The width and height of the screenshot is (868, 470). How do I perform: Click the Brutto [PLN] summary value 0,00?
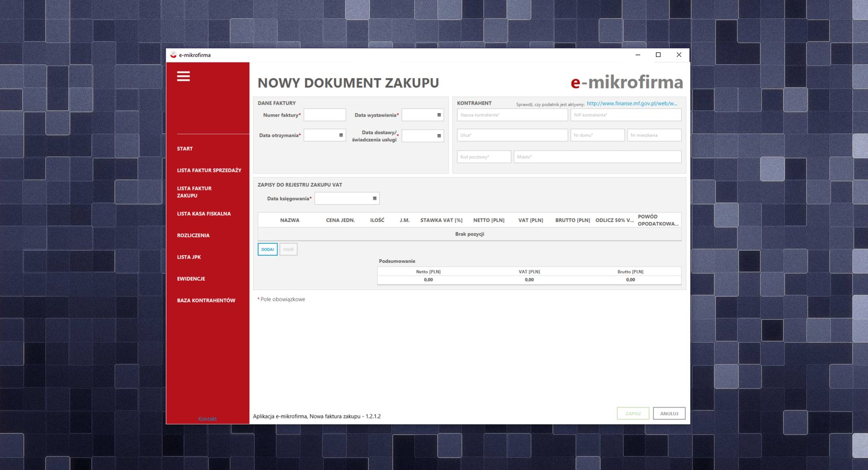(x=630, y=280)
